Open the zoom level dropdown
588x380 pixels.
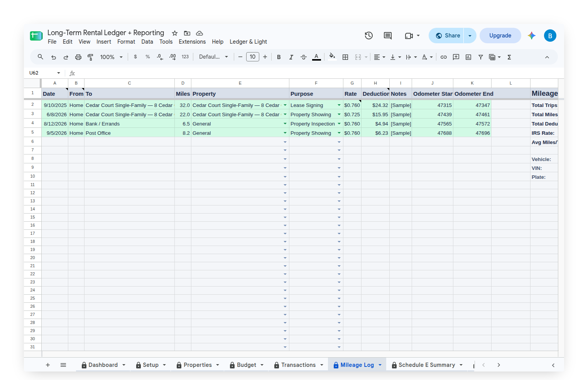(x=111, y=57)
